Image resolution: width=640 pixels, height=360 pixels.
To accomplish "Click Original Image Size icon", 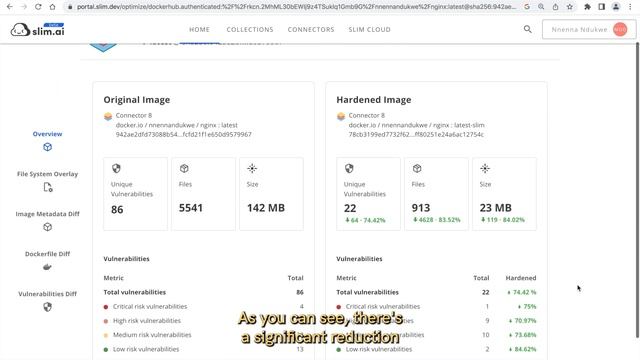I will click(252, 168).
